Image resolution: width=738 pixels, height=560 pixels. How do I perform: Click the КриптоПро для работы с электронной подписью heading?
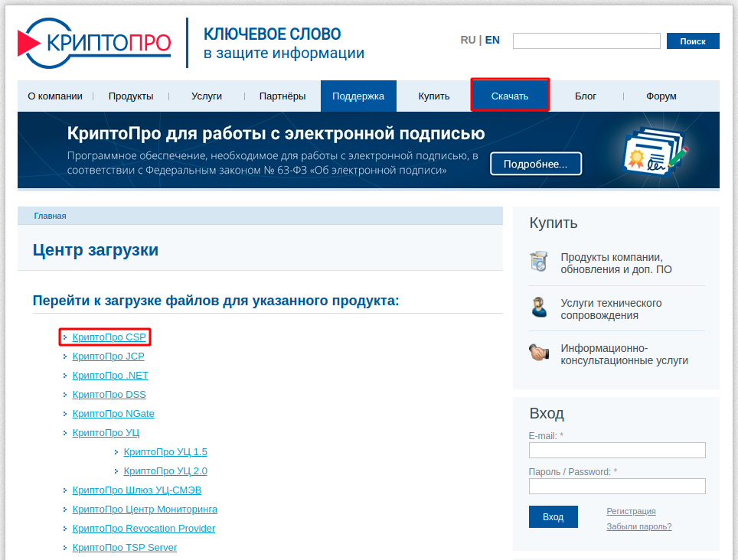(x=276, y=134)
